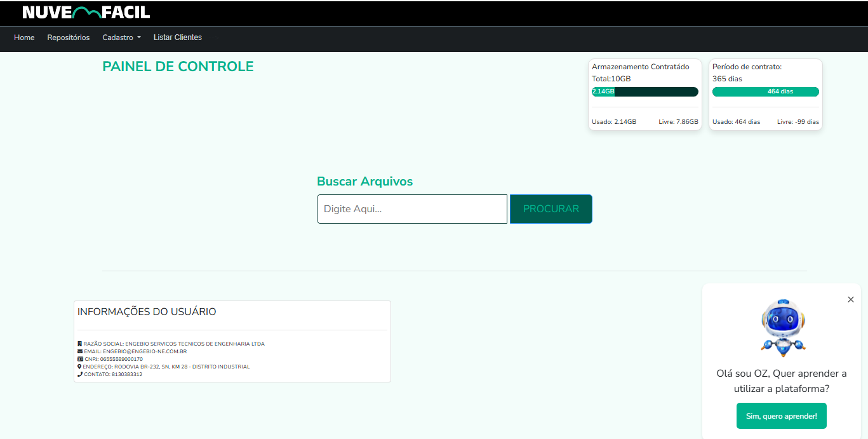Click the building icon beside Razão Social
The width and height of the screenshot is (868, 439).
coord(80,344)
